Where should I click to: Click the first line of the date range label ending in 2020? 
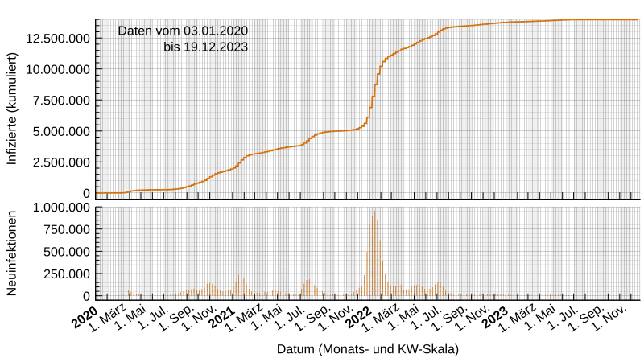184,31
